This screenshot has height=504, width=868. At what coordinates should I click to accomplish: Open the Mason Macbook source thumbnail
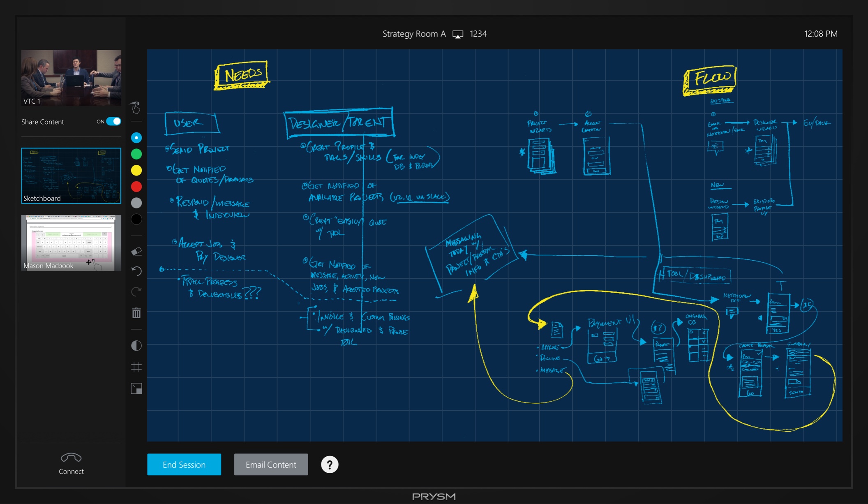coord(71,243)
